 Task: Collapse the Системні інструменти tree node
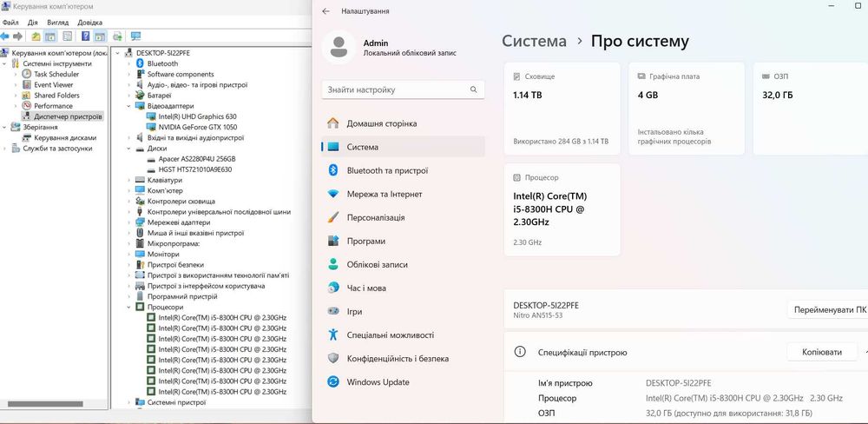(4, 63)
